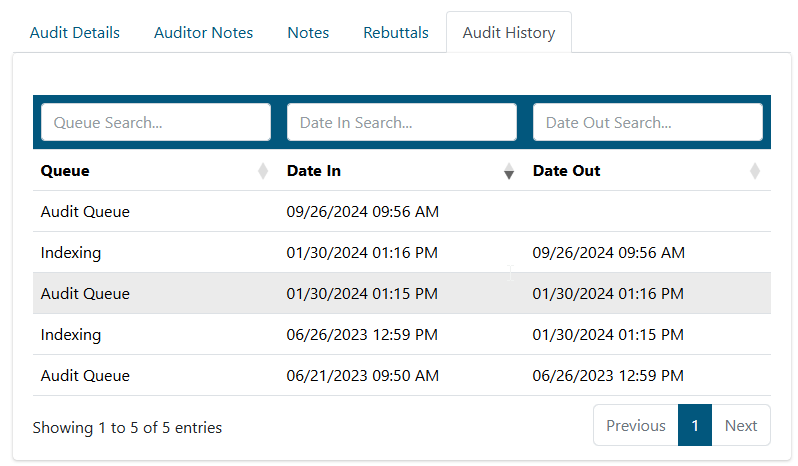The height and width of the screenshot is (466, 798).
Task: Switch to the Auditor Notes tab
Action: pos(204,33)
